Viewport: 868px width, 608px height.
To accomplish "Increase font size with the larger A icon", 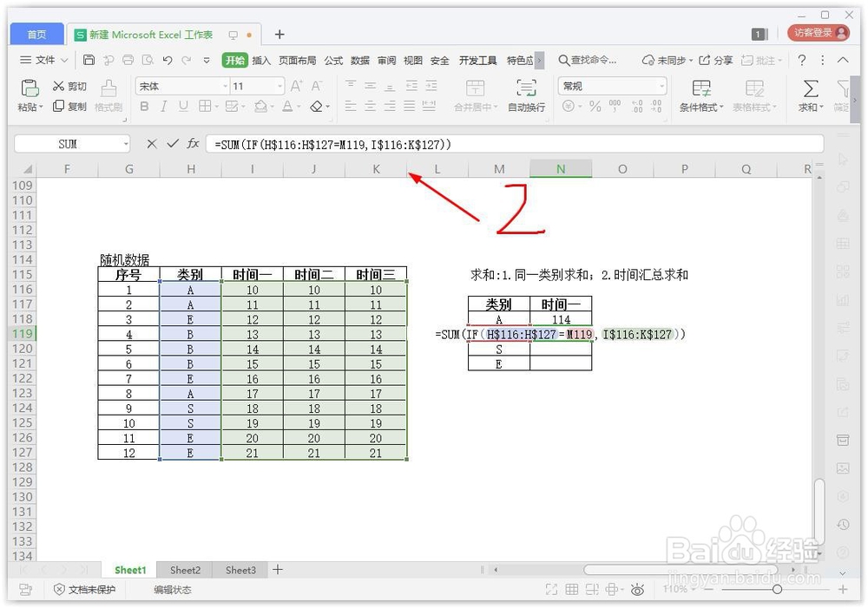I will [x=296, y=86].
